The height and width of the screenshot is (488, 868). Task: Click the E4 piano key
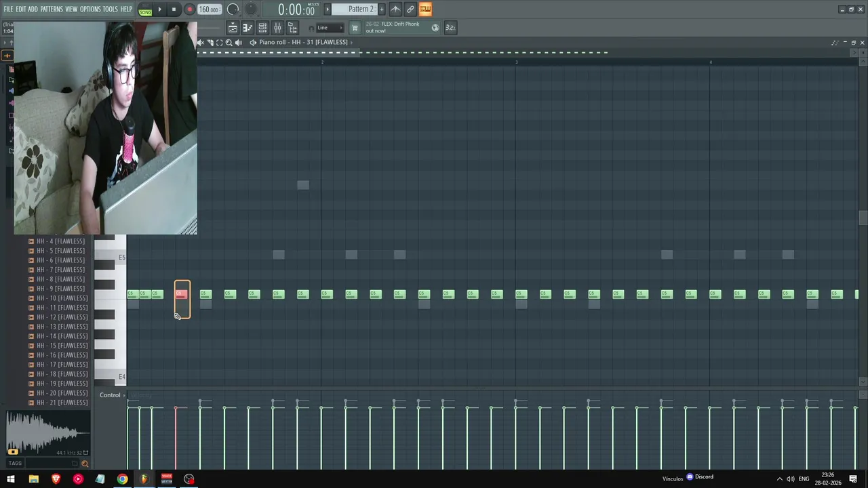110,376
